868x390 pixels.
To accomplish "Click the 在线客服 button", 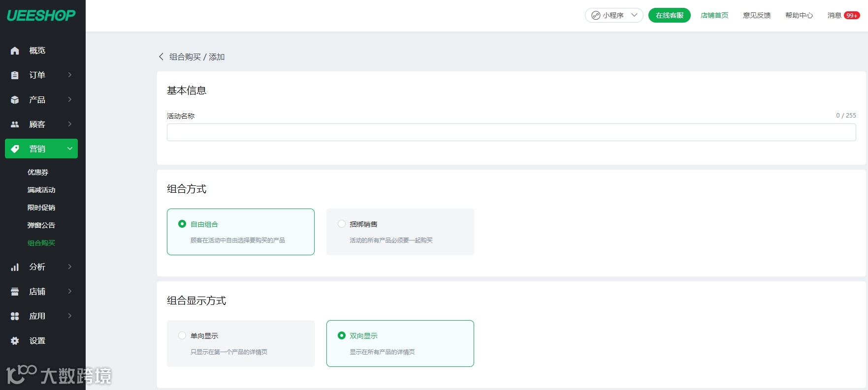I will [x=670, y=15].
